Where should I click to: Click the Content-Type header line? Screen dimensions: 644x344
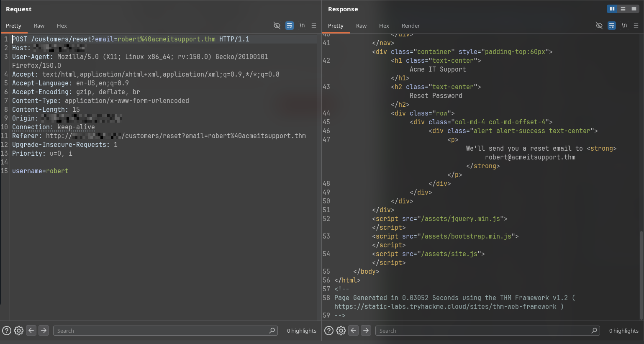(x=100, y=100)
